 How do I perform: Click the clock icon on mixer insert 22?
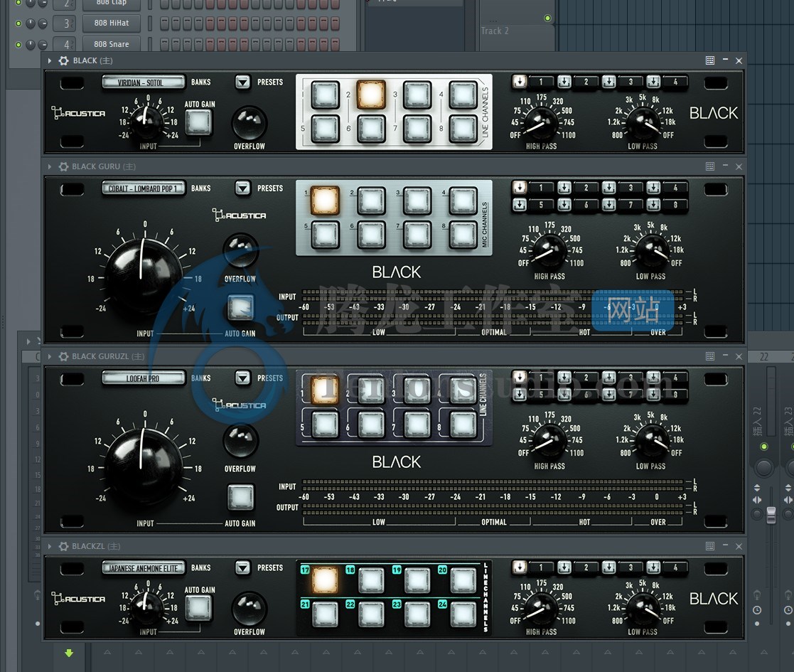[757, 610]
